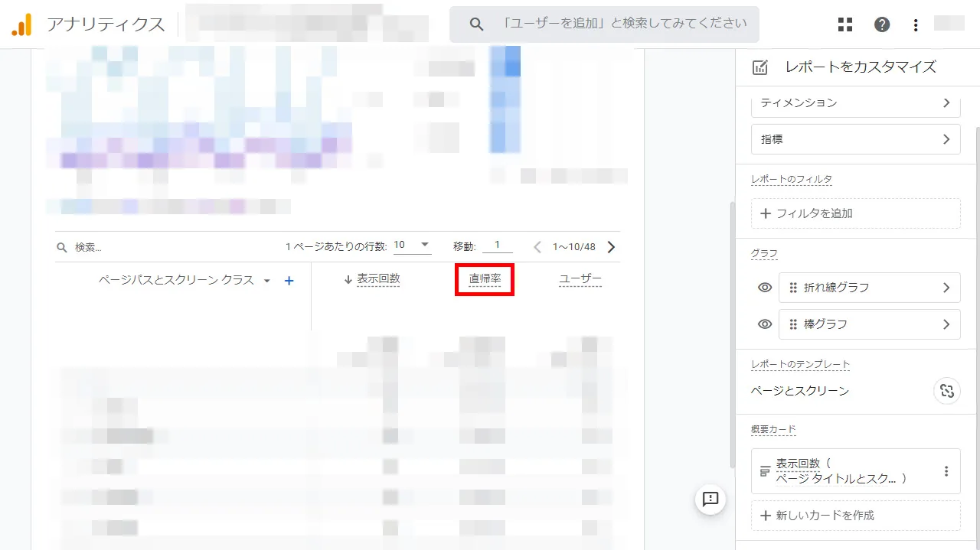Sort table by 表示回数 column
The image size is (980, 550).
377,279
